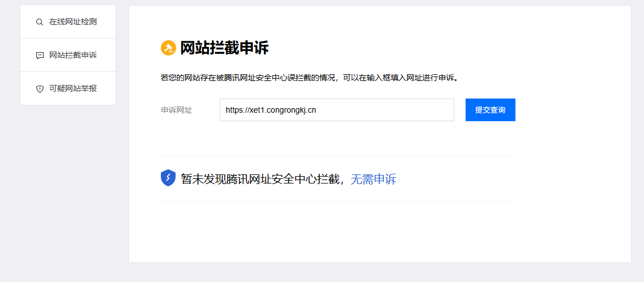Image resolution: width=644 pixels, height=282 pixels.
Task: Click the speech bubble icon beside 网站拦截申诉
Action: (x=40, y=55)
